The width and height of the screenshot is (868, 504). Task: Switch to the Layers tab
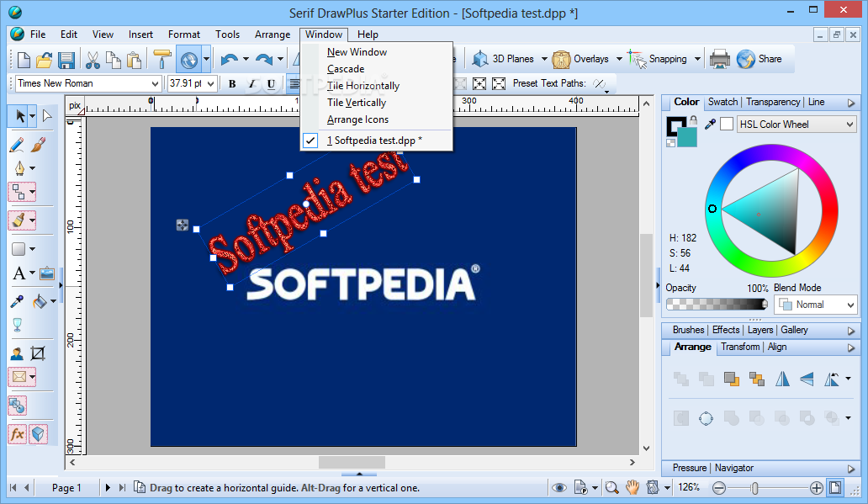[x=760, y=330]
